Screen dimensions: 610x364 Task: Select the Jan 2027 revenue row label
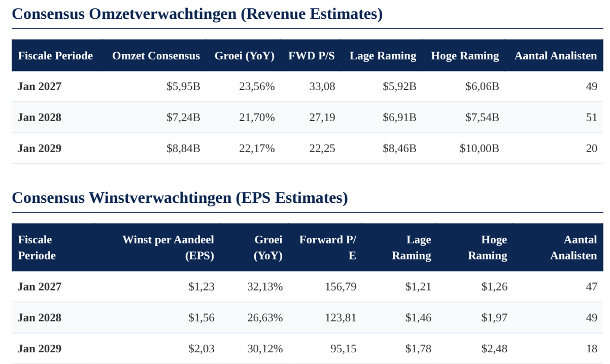(40, 86)
